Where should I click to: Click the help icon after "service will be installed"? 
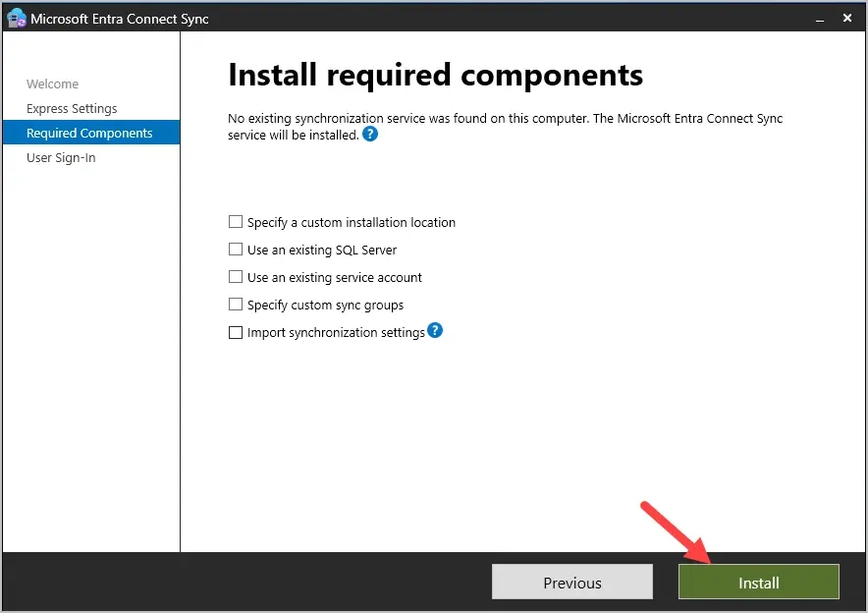pos(371,135)
